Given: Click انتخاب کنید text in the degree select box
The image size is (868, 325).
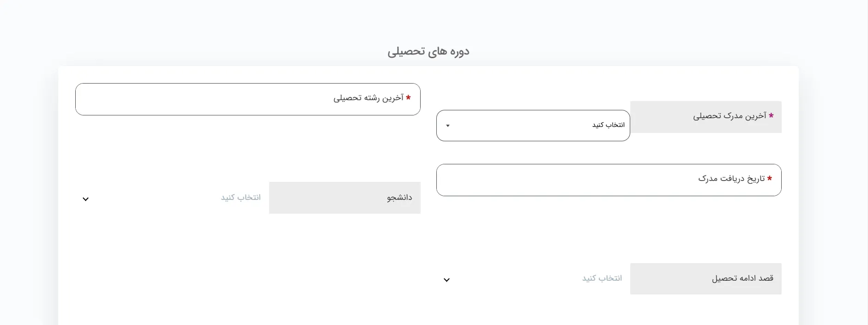Looking at the screenshot, I should pyautogui.click(x=608, y=125).
